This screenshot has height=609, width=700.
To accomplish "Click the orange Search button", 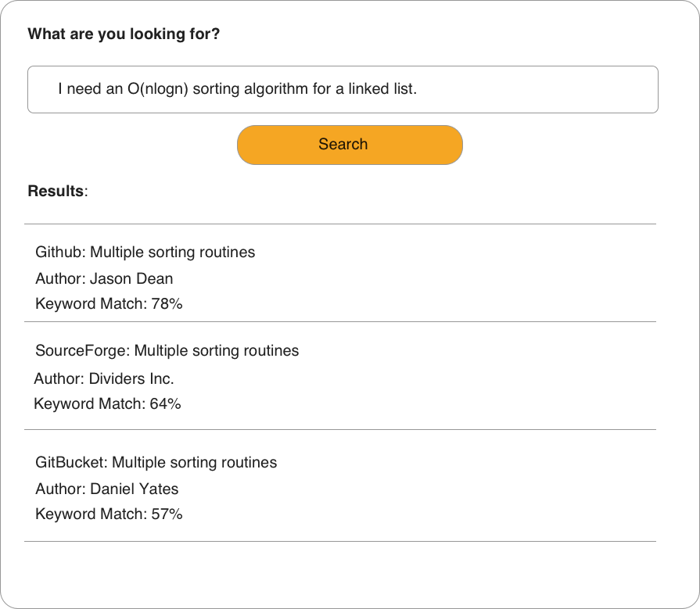I will point(350,145).
